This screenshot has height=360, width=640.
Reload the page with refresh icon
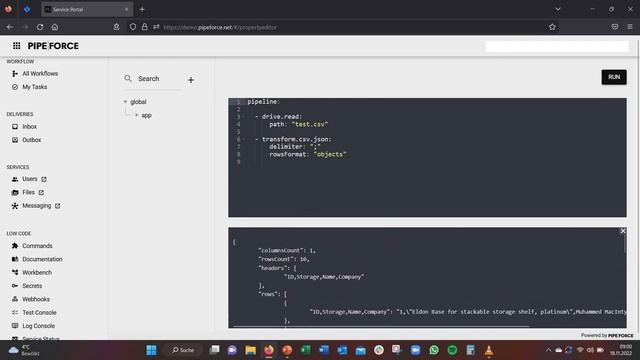coord(40,27)
